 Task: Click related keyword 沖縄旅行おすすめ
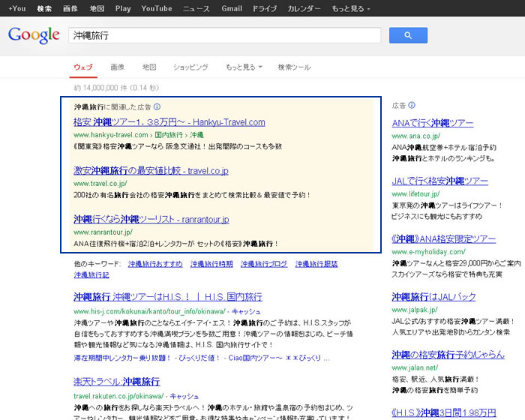[155, 264]
